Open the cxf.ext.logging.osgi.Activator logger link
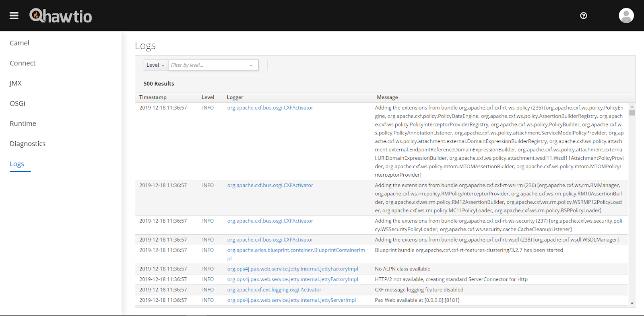644x316 pixels. 274,290
